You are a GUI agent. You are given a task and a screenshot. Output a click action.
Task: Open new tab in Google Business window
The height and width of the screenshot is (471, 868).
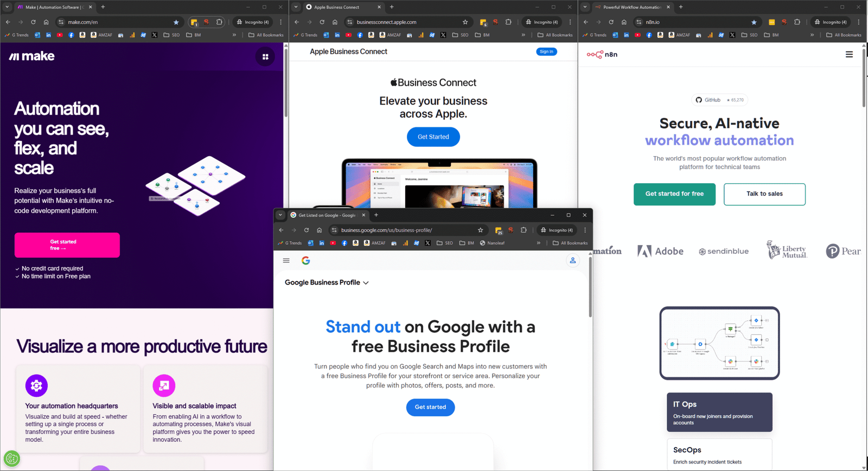tap(376, 215)
